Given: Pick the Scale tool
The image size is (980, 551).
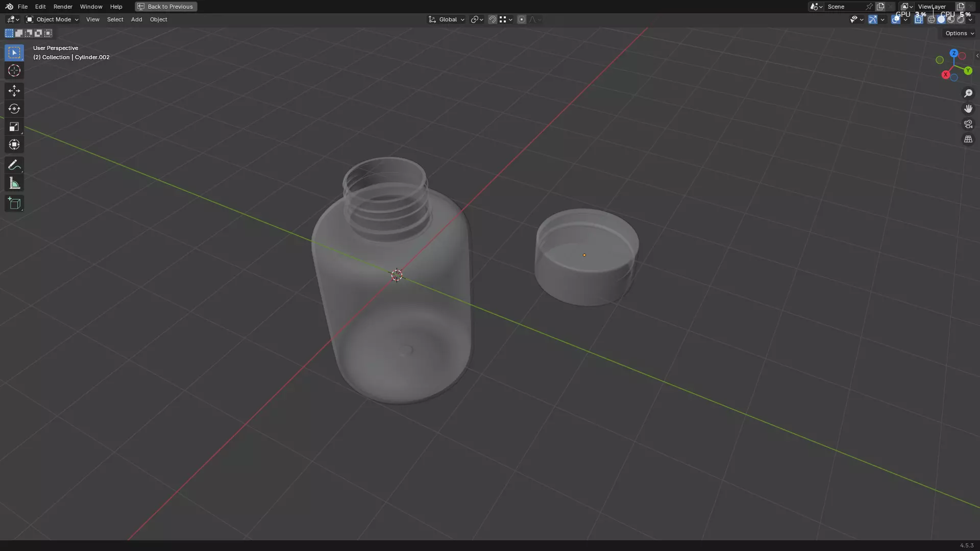Looking at the screenshot, I should (x=14, y=127).
